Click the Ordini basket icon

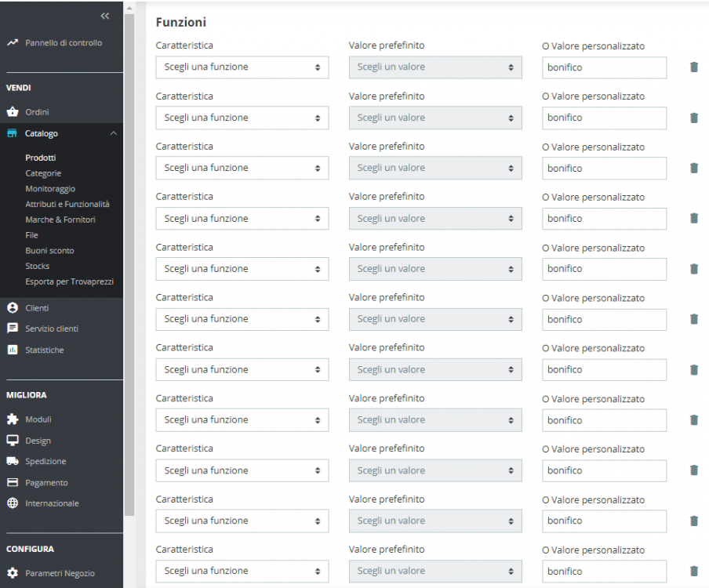point(13,112)
